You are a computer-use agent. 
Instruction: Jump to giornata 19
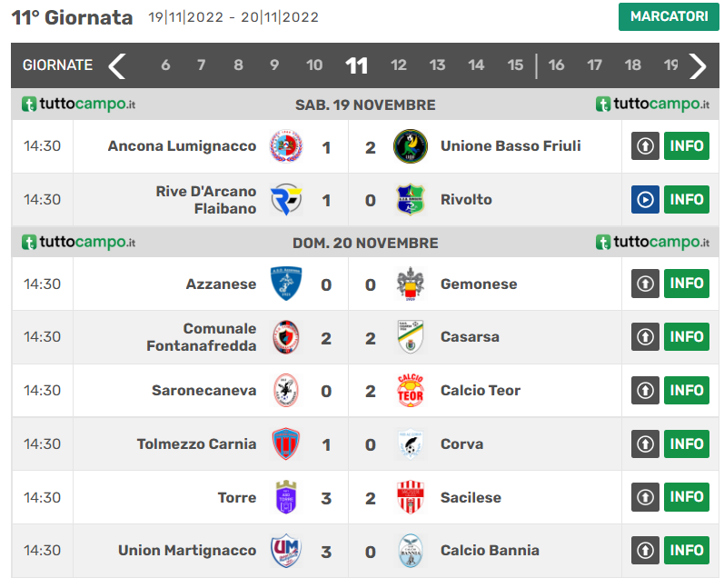coord(671,65)
